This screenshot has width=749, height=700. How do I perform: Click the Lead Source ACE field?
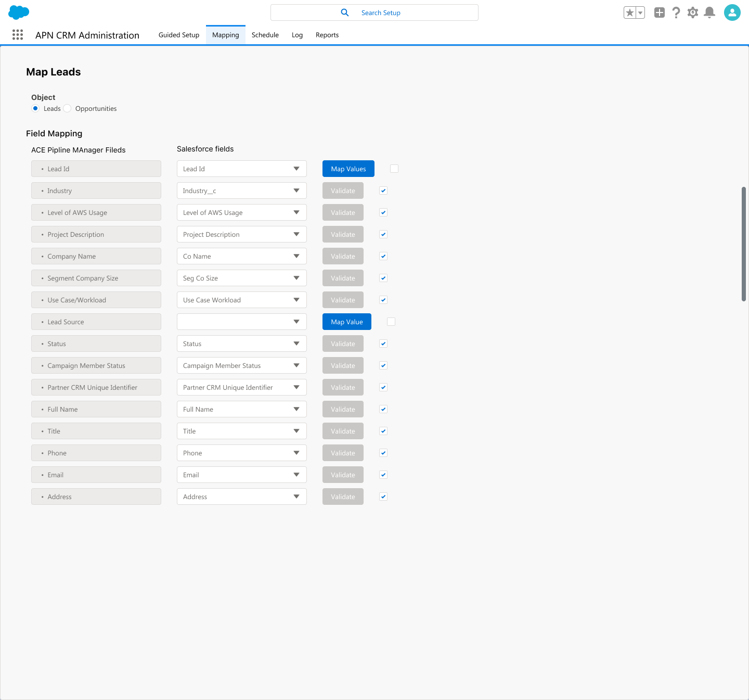[x=96, y=322]
